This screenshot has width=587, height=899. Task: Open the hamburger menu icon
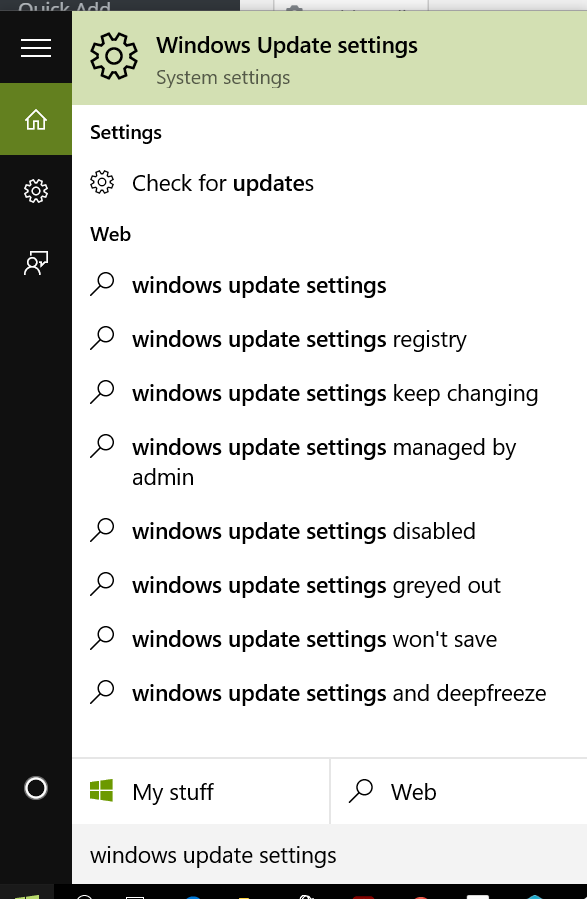pyautogui.click(x=36, y=48)
